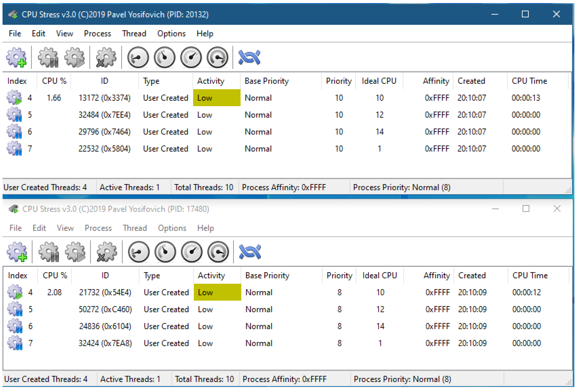The image size is (578, 392).
Task: Click Process Affinity status in PID 17480 window
Action: [x=285, y=379]
